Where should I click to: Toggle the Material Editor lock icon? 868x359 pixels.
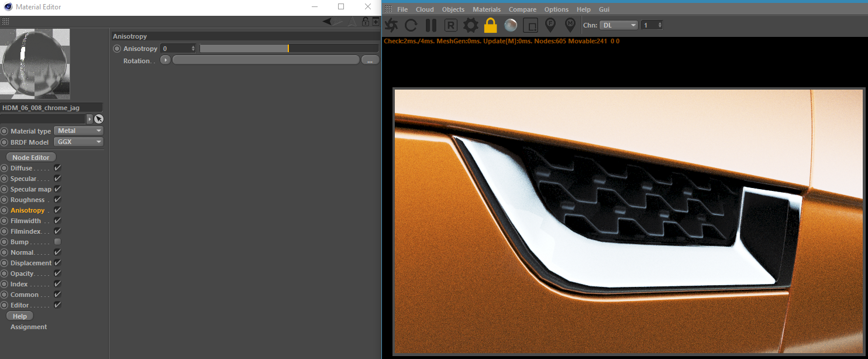pos(366,22)
